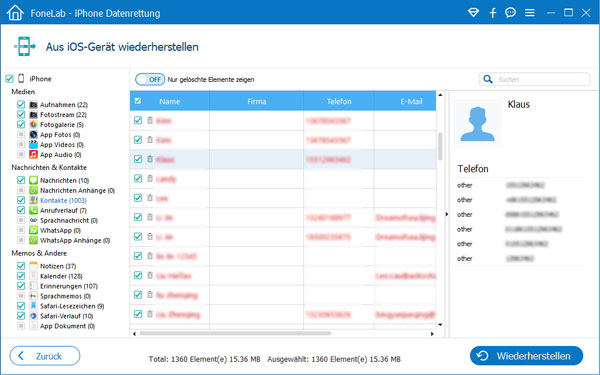The image size is (600, 375).
Task: Click the Zurück back button
Action: point(45,356)
